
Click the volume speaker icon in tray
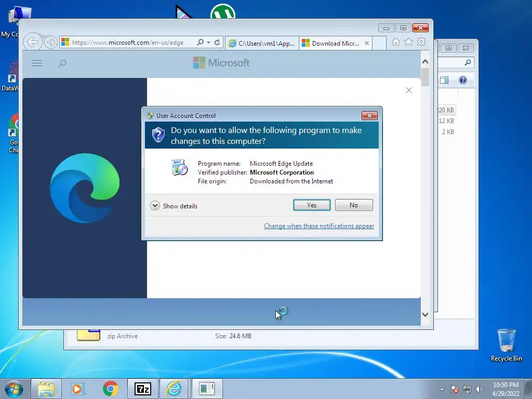pos(480,389)
